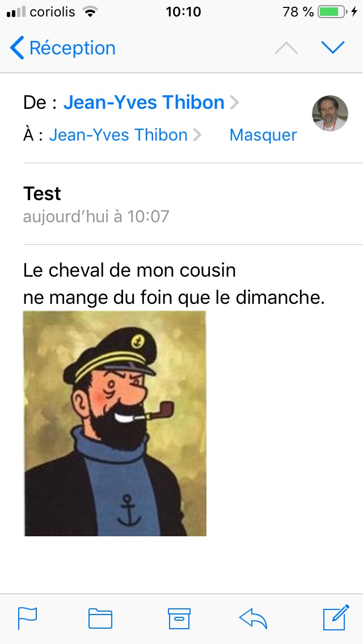Viewport: 363px width, 644px height.
Task: Go to previous message with up arrow
Action: tap(286, 48)
